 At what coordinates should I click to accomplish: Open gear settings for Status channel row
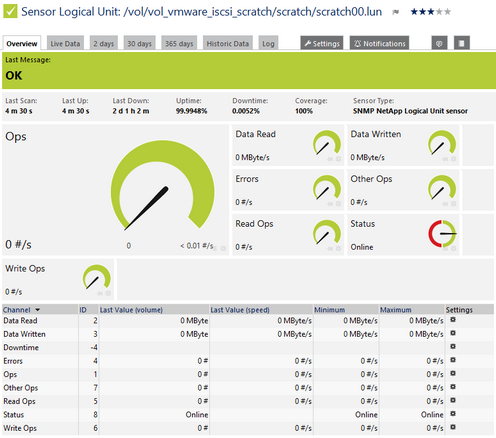(x=453, y=414)
